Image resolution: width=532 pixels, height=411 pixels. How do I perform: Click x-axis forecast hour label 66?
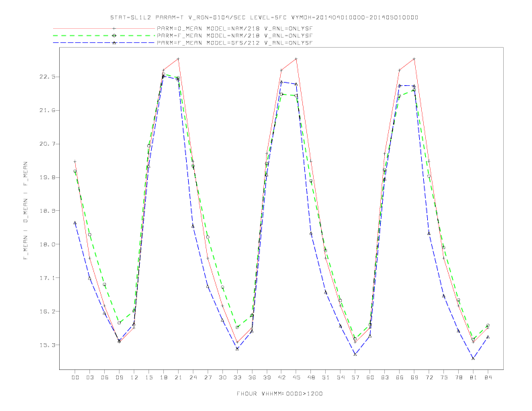point(400,377)
